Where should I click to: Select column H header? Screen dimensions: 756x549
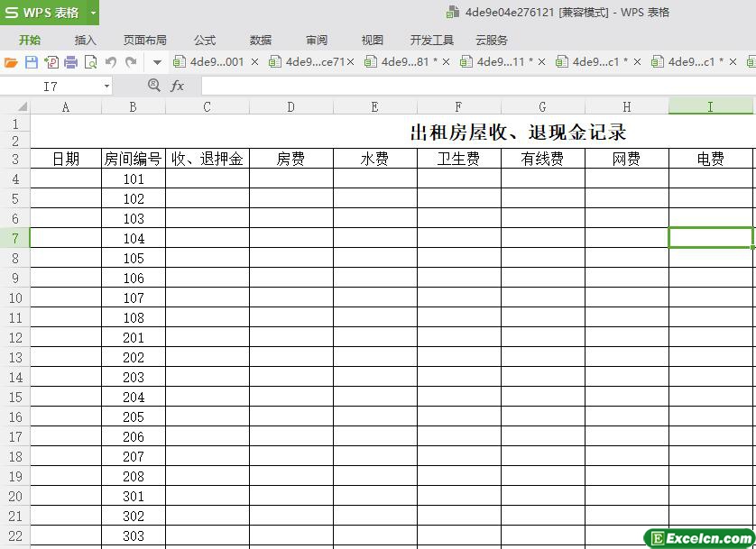point(627,107)
